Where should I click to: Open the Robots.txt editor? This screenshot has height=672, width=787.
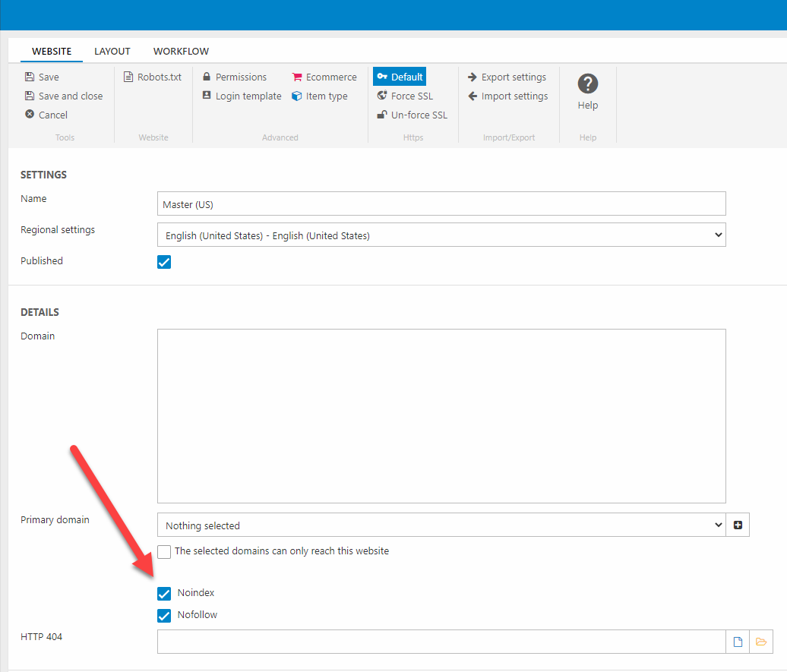pyautogui.click(x=153, y=77)
